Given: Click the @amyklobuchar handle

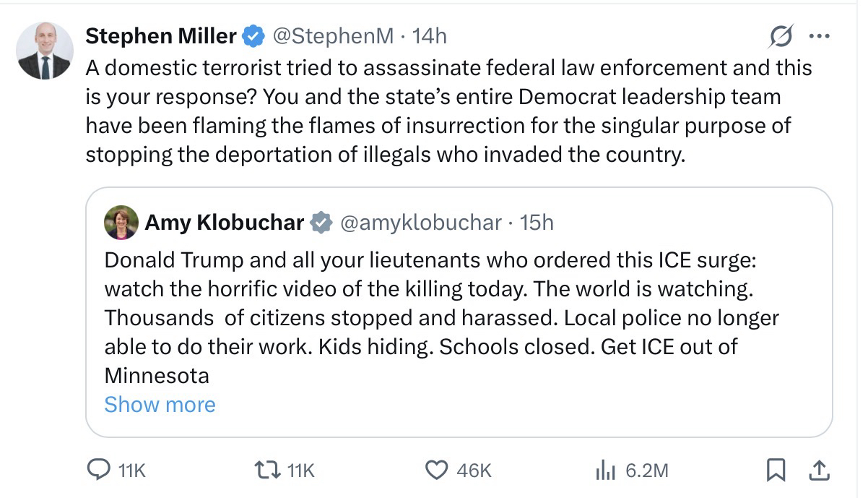Looking at the screenshot, I should [x=420, y=223].
